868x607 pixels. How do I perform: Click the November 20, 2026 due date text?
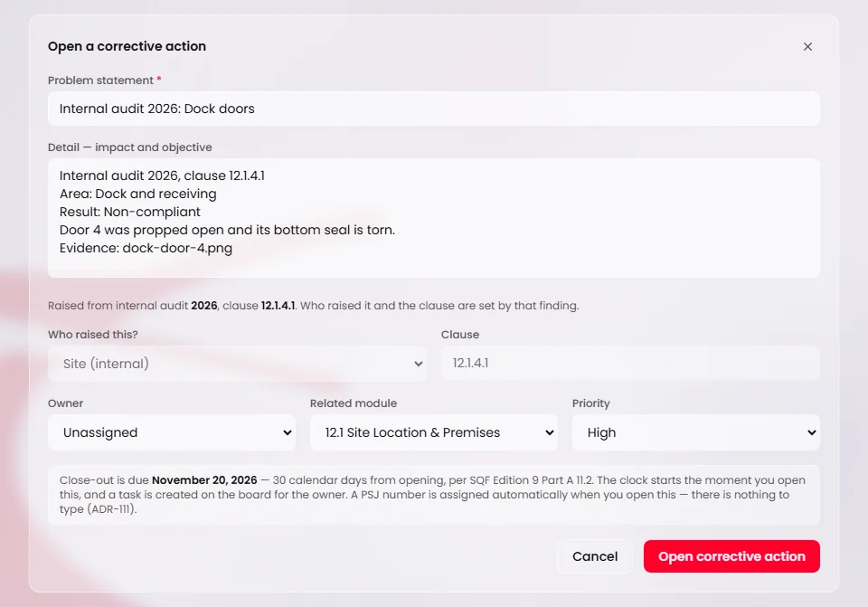(x=204, y=480)
